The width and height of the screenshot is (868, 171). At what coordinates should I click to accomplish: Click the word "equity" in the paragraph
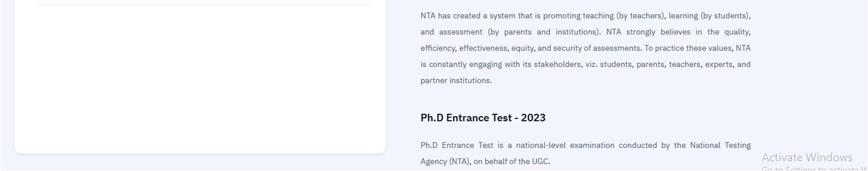[x=522, y=48]
